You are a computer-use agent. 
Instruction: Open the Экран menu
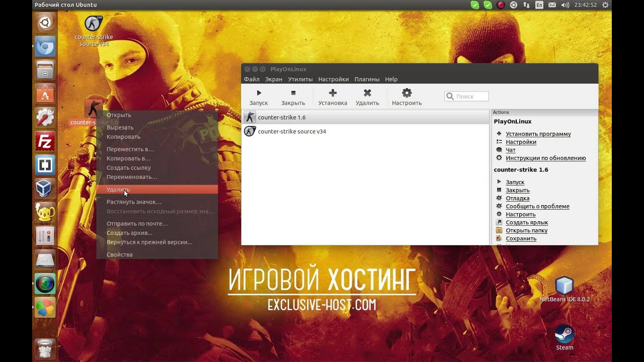(x=274, y=79)
